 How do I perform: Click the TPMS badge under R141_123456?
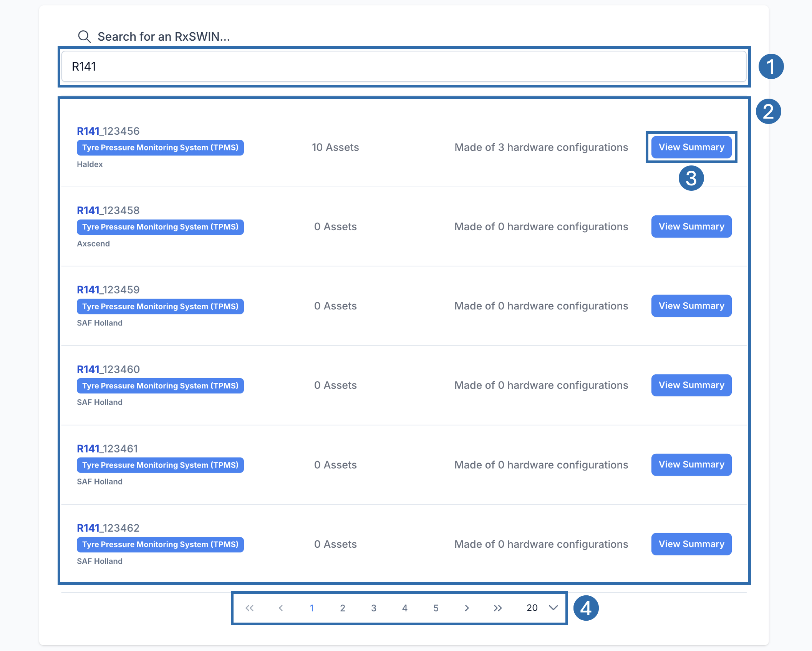pyautogui.click(x=160, y=147)
